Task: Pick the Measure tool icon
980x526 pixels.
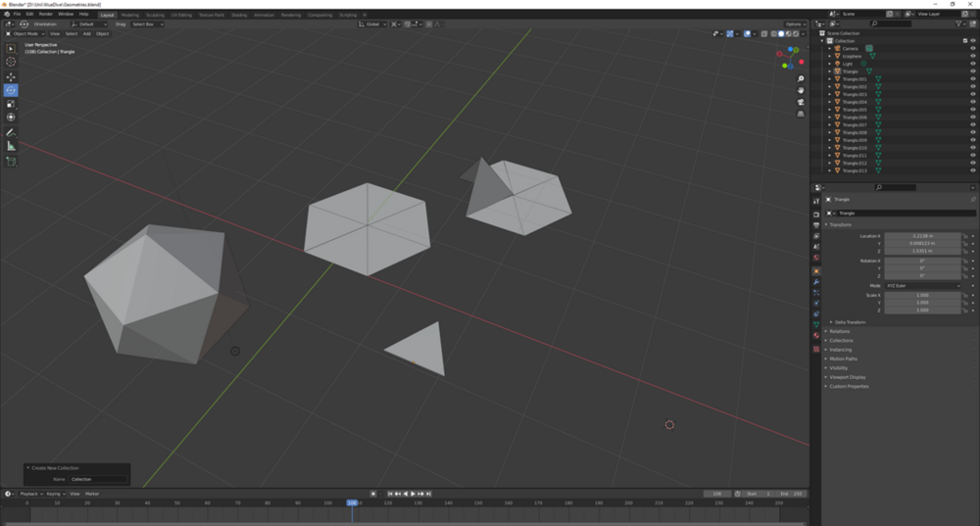Action: pos(11,146)
